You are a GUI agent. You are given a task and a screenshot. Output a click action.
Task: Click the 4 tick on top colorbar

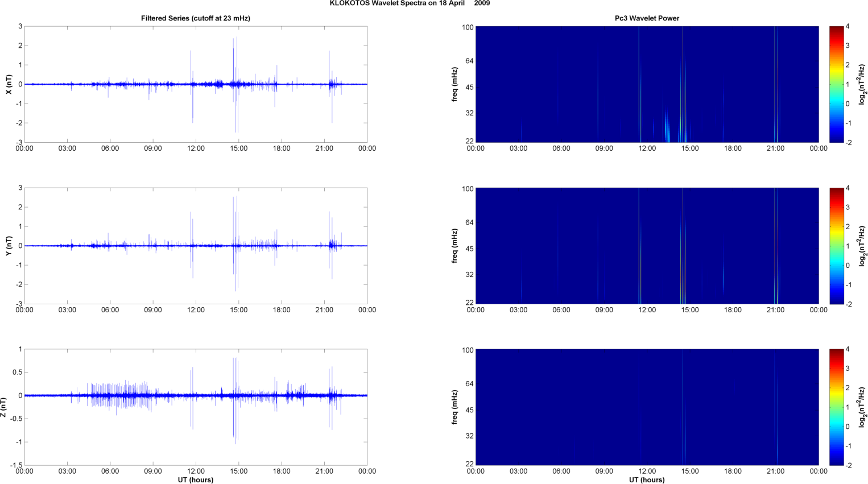(x=848, y=26)
